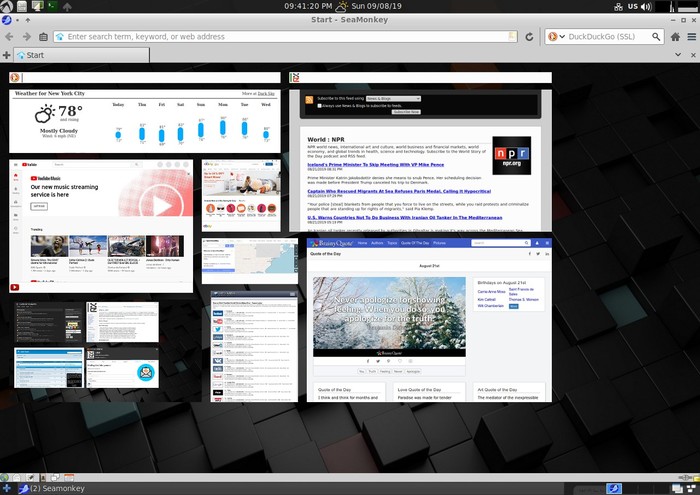Click the web address input field
700x495 pixels.
tap(286, 37)
